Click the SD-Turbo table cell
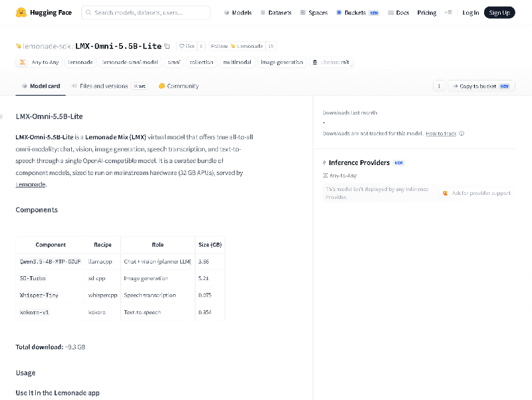Viewport: 532px width, 400px height. click(51, 278)
